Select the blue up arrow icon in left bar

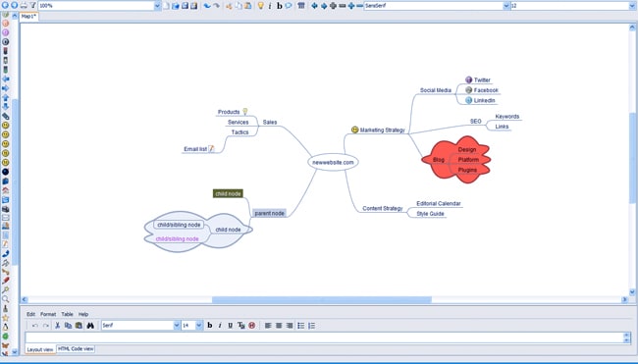point(5,97)
